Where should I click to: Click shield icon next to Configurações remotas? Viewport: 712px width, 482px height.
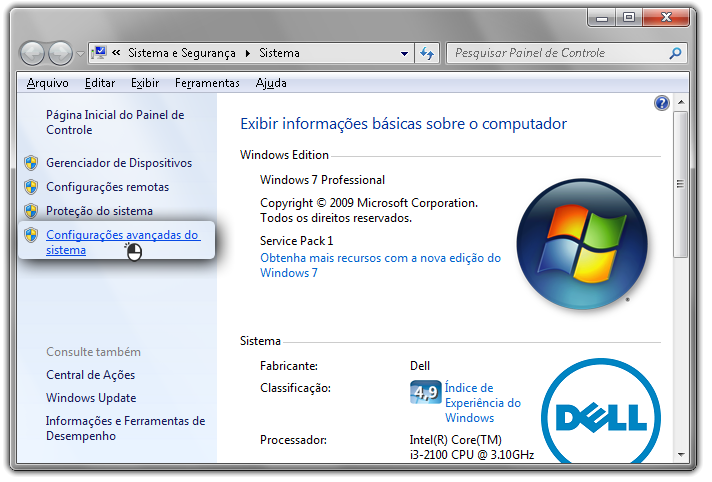pyautogui.click(x=31, y=187)
